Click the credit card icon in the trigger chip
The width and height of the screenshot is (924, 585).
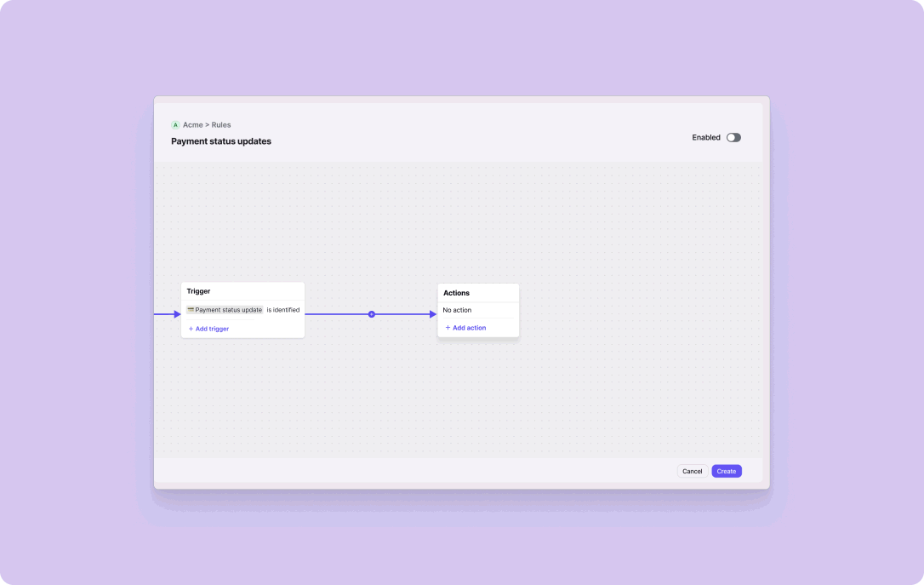click(x=191, y=310)
